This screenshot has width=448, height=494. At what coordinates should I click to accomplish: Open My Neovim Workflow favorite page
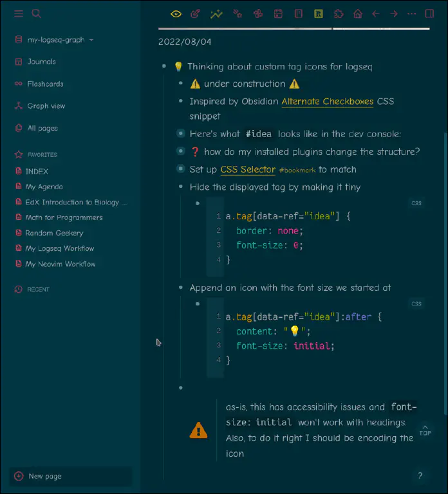(60, 264)
